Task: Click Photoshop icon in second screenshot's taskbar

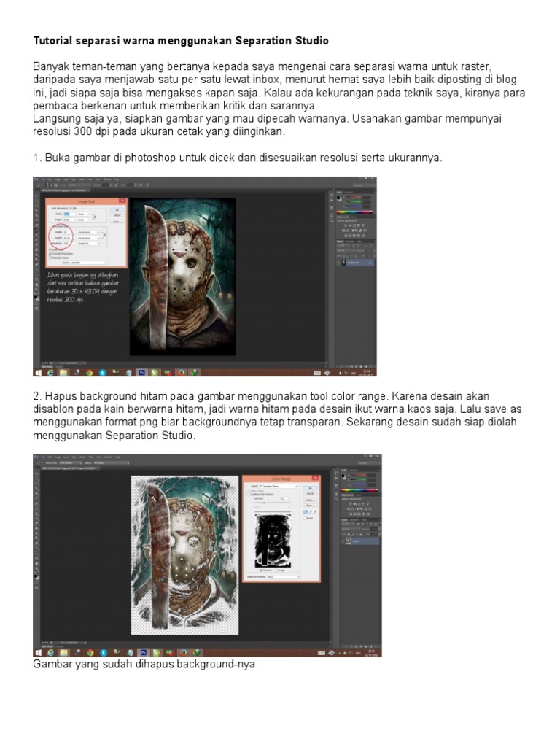Action: [x=143, y=652]
